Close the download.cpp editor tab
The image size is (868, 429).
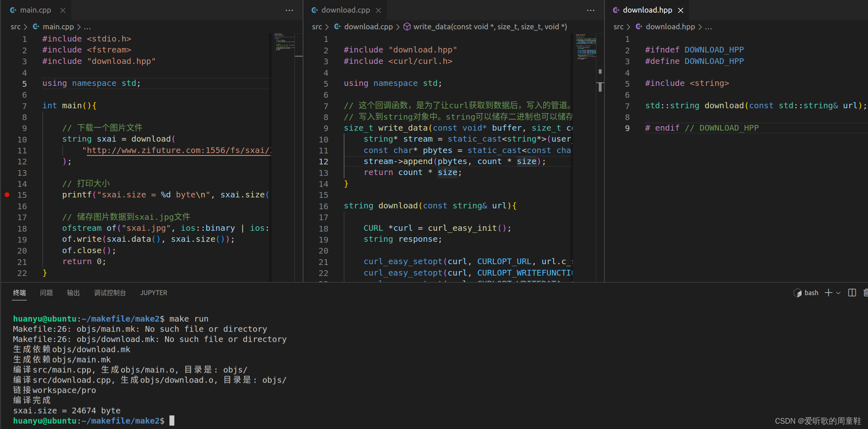tap(378, 10)
